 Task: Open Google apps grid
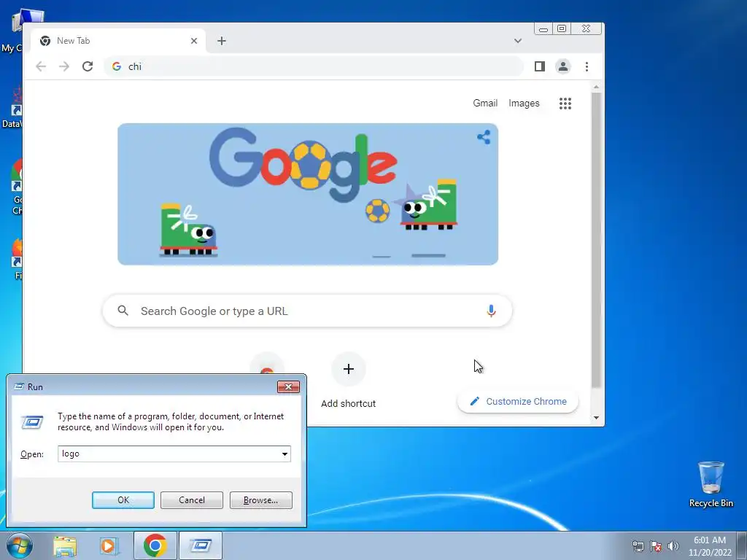[x=565, y=104]
